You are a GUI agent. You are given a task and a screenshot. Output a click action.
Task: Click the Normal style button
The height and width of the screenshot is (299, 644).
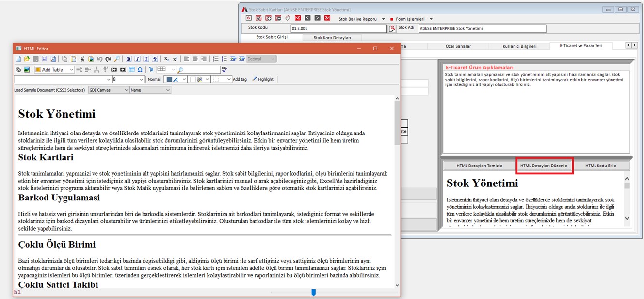[x=154, y=79]
